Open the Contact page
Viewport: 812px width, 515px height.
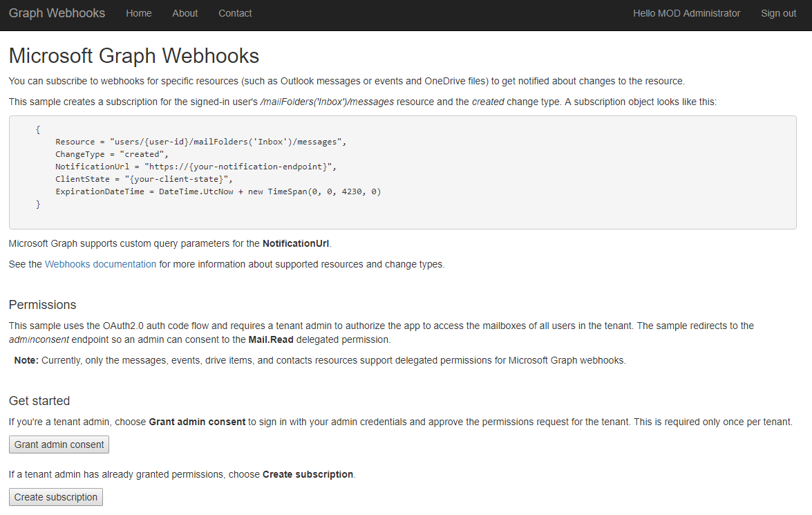click(235, 13)
